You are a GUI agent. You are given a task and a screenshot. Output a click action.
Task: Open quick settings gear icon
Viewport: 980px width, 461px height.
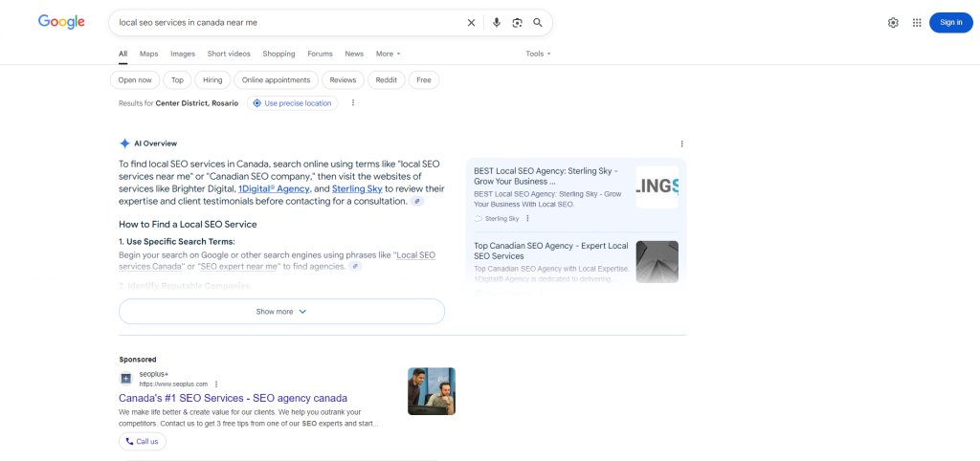coord(893,23)
